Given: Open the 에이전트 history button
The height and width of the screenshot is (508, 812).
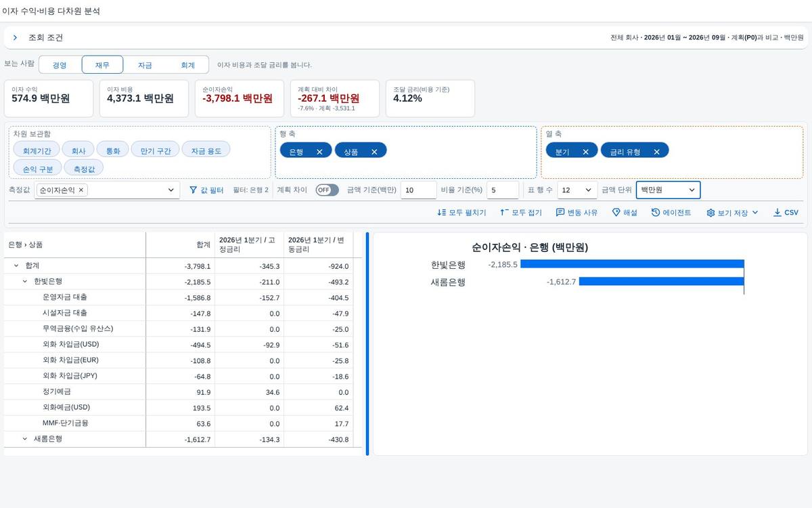Looking at the screenshot, I should (x=671, y=213).
